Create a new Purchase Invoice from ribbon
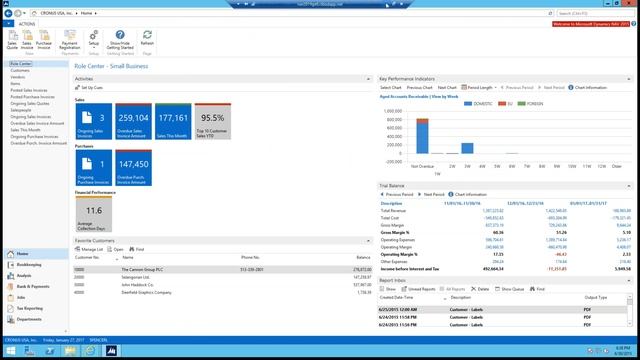This screenshot has height=360, width=640. 44,40
